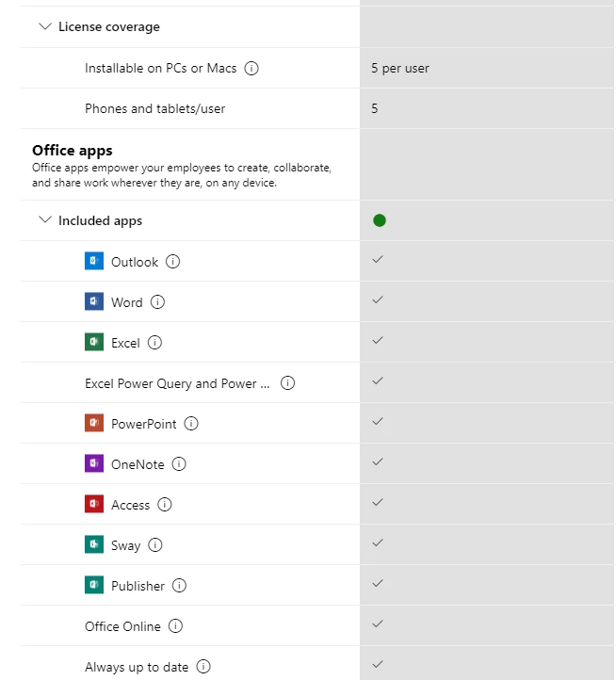Viewport: 616px width, 680px height.
Task: Click checkmark in the Excel row
Action: [378, 340]
